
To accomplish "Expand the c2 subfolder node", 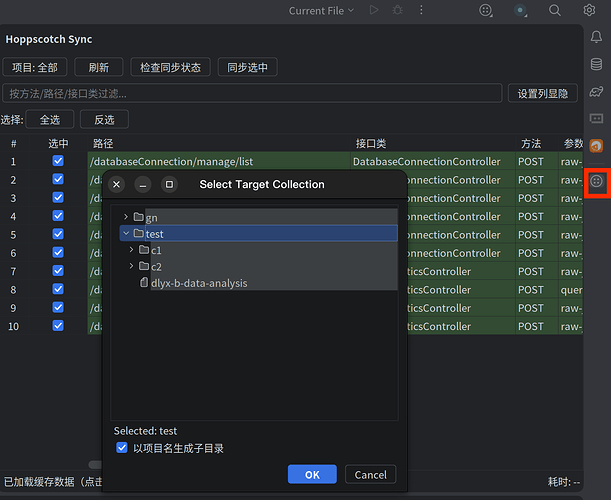I will 131,266.
